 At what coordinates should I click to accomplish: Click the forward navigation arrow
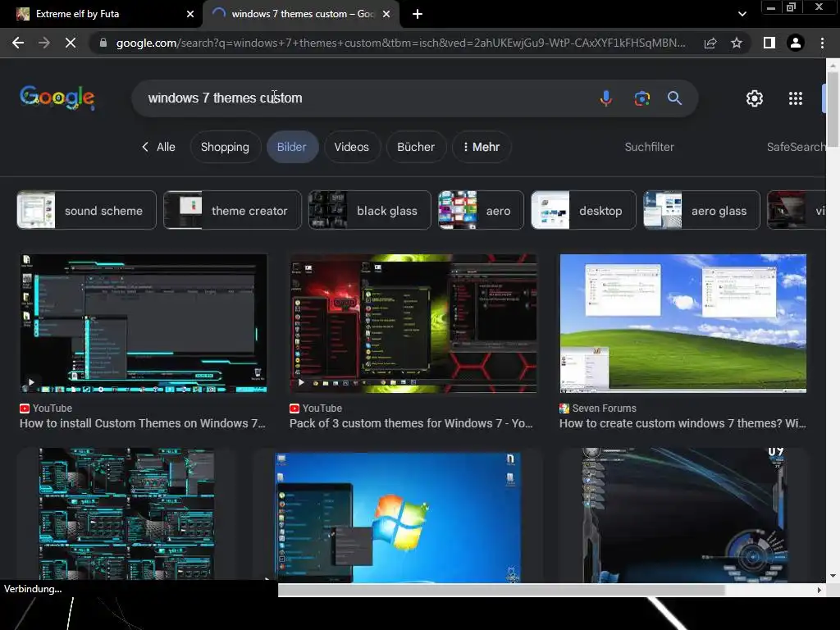pos(44,43)
